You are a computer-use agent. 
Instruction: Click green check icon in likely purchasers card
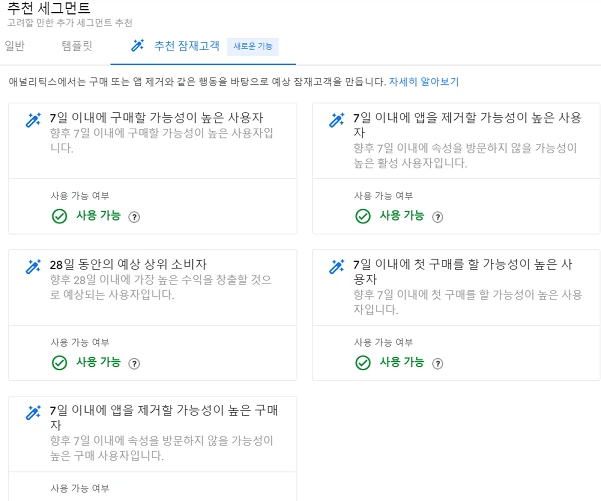pos(60,216)
